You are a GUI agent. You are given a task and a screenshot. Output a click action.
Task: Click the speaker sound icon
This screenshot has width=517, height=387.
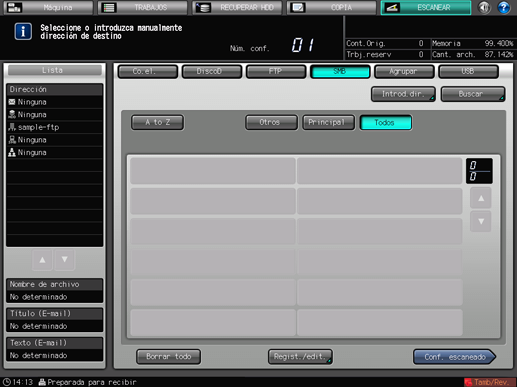point(484,7)
